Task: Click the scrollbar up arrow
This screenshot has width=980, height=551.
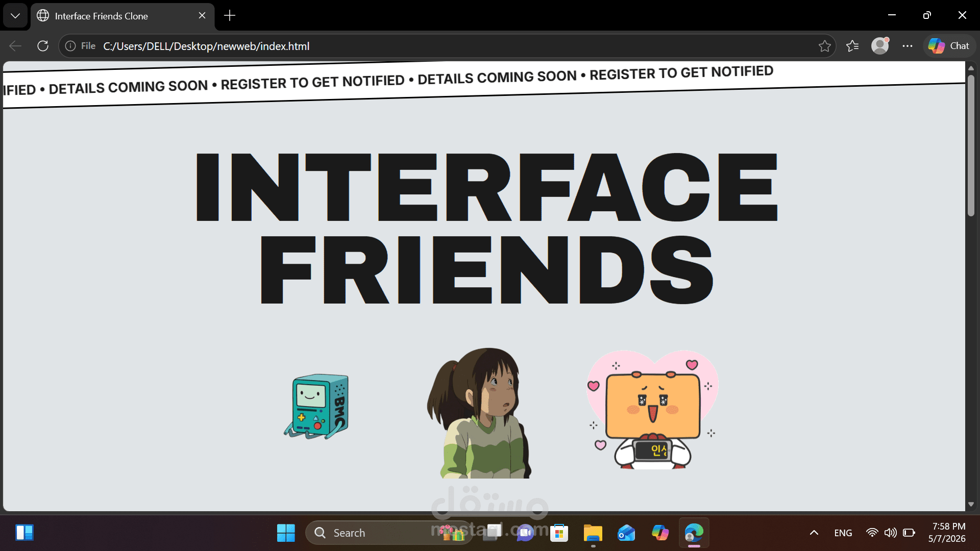Action: click(971, 68)
